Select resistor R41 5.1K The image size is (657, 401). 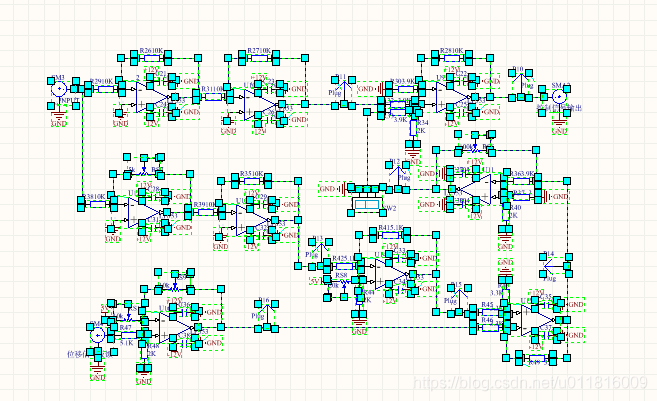coord(390,235)
